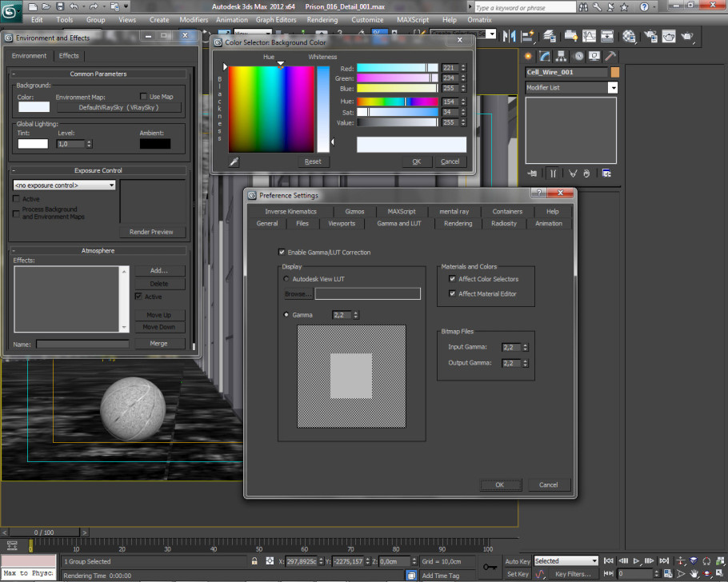Redo action with the redo arrow
The width and height of the screenshot is (728, 582).
[94, 6]
